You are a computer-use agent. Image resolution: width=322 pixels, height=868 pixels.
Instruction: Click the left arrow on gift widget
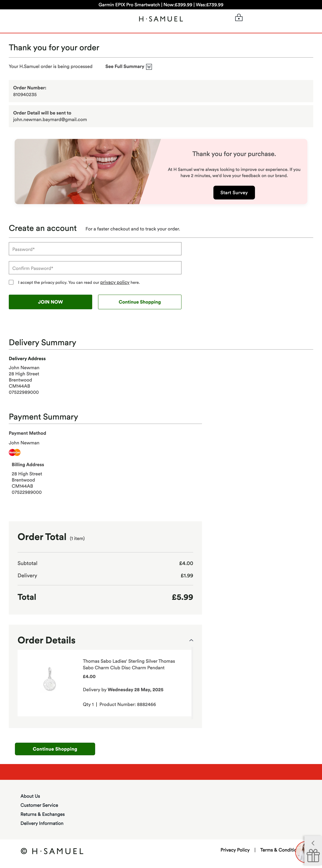(313, 843)
